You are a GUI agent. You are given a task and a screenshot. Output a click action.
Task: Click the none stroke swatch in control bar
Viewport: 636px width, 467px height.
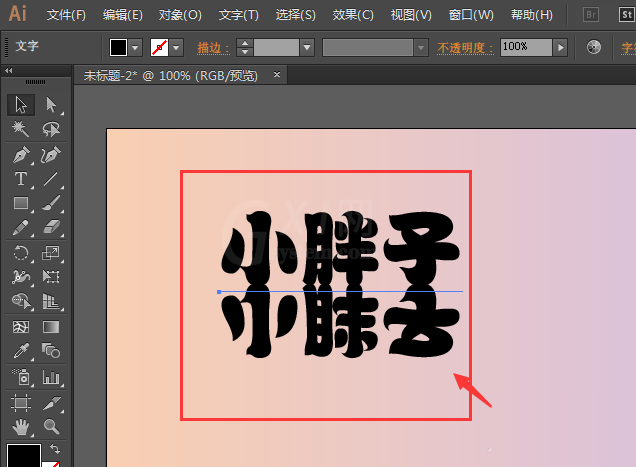159,47
